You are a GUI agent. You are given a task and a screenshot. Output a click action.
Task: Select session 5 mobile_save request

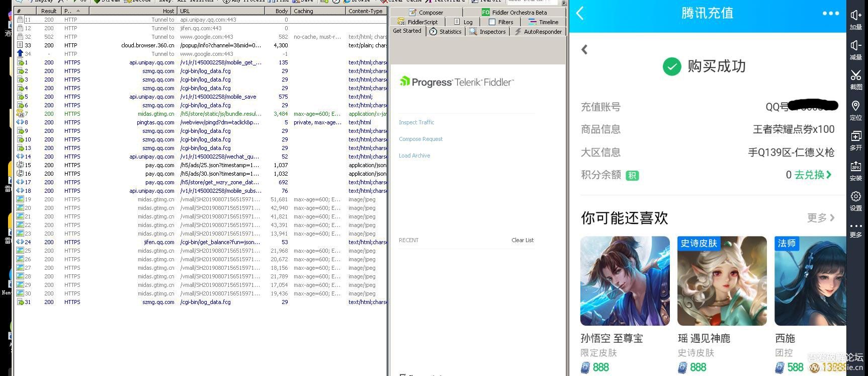click(201, 97)
